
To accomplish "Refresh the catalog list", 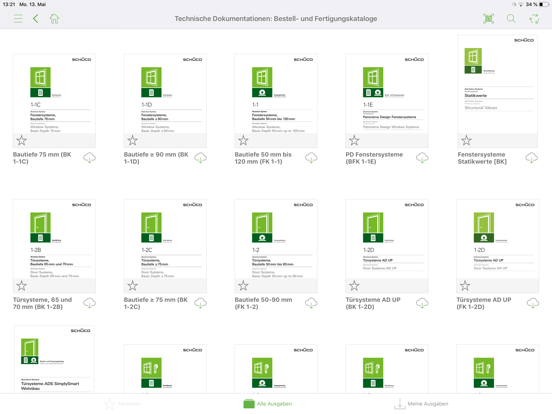I will click(534, 19).
